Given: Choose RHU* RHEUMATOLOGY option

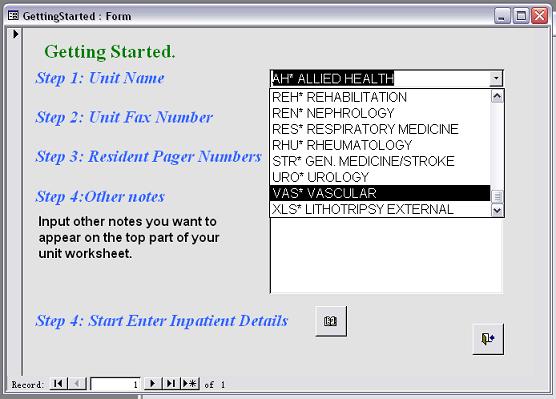Looking at the screenshot, I should coord(380,145).
